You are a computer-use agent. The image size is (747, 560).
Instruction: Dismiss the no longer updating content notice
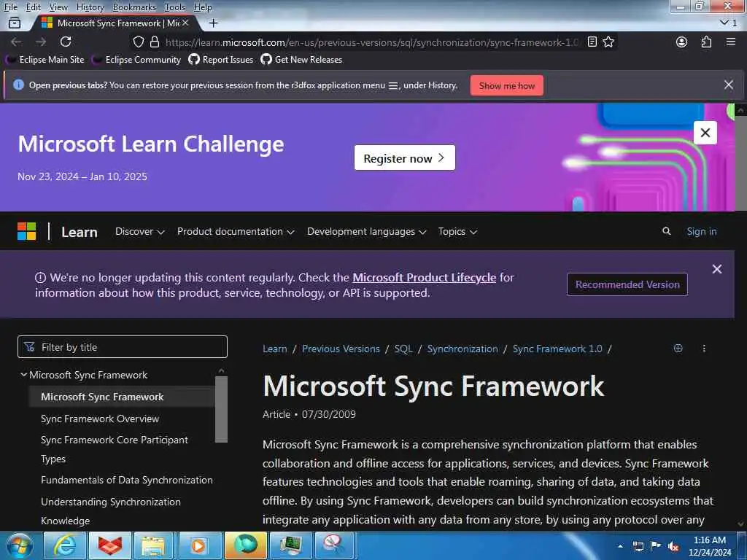tap(716, 269)
